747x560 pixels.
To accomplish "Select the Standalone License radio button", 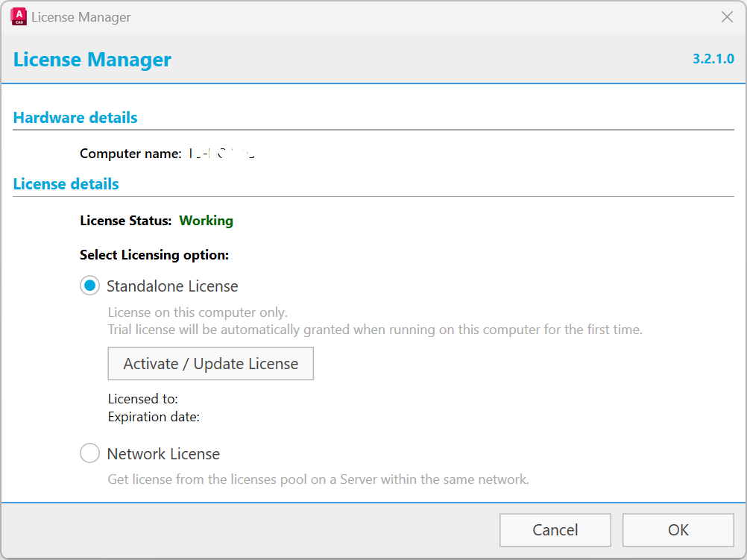I will pos(90,286).
